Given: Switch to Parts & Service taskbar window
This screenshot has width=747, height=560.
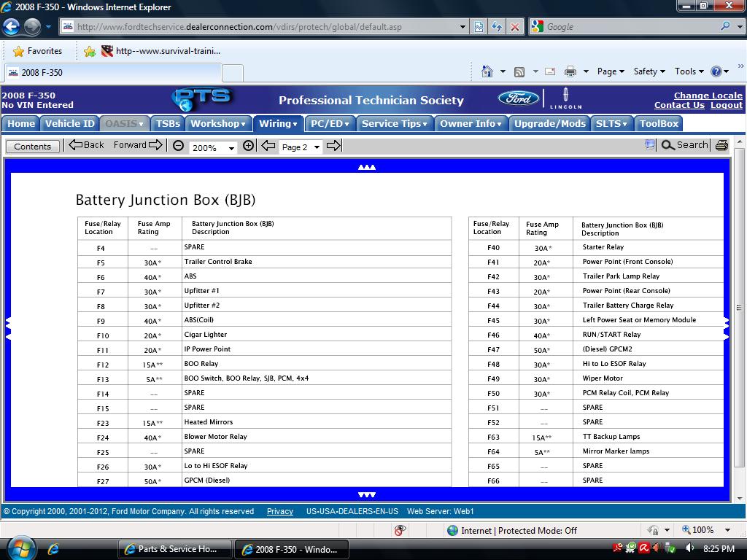Looking at the screenshot, I should pos(174,549).
